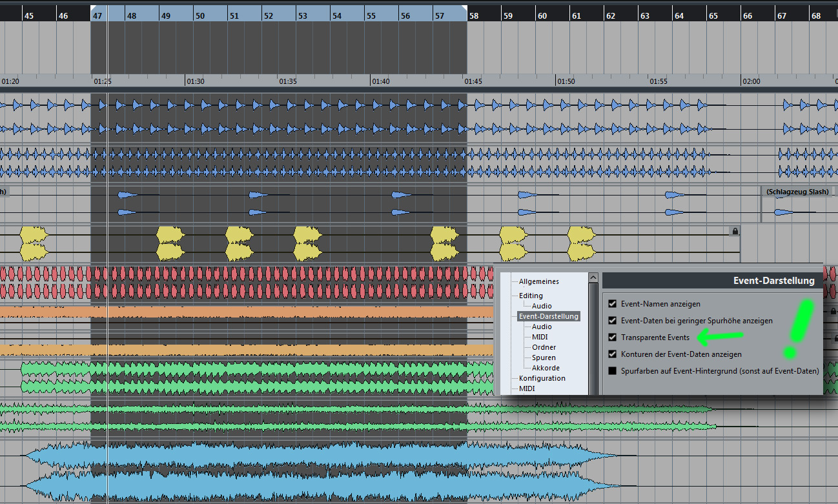This screenshot has width=838, height=504.
Task: Open Audio under Event-Darstellung
Action: (542, 327)
